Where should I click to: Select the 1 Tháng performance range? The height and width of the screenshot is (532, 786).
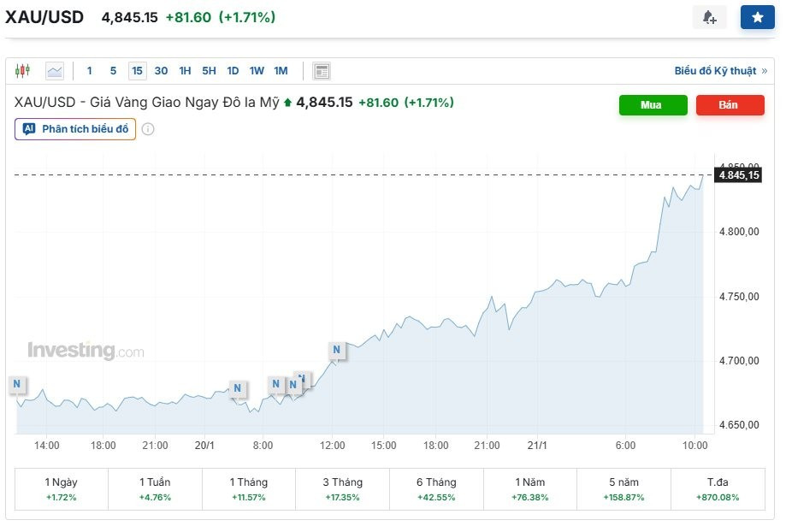249,489
